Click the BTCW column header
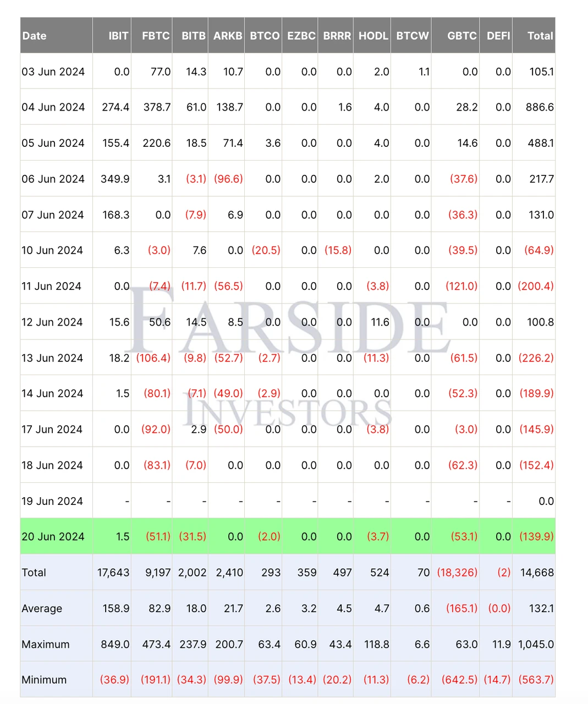 412,36
